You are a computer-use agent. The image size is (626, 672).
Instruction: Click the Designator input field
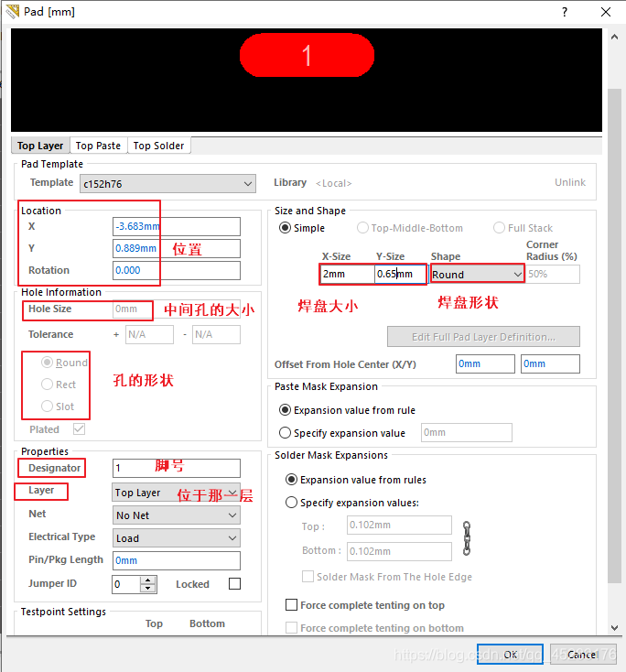(176, 468)
